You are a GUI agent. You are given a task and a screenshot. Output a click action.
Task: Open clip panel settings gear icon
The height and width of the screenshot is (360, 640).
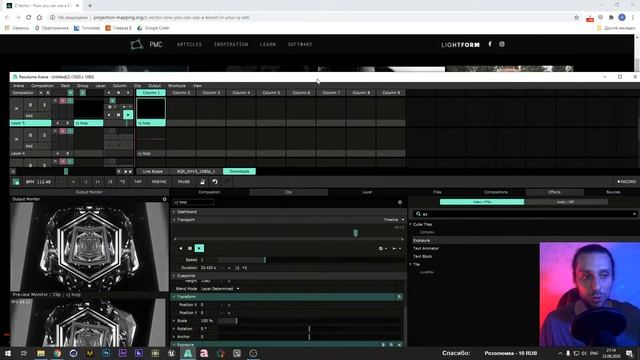tap(400, 202)
